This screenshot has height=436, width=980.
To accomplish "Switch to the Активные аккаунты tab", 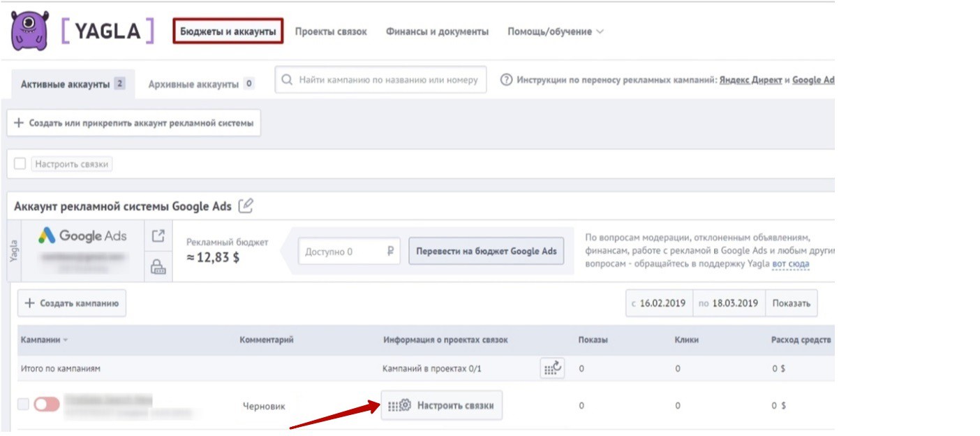I will click(73, 84).
